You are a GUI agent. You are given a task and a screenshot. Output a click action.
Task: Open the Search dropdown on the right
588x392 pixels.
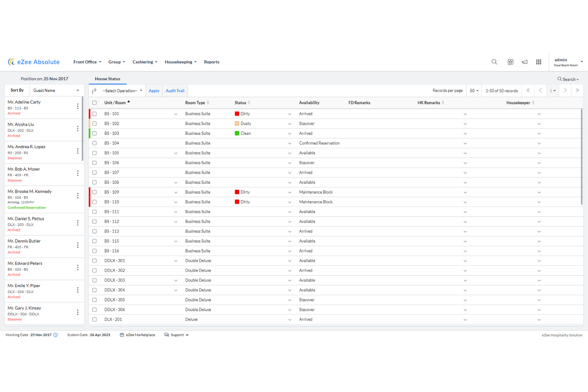(568, 79)
